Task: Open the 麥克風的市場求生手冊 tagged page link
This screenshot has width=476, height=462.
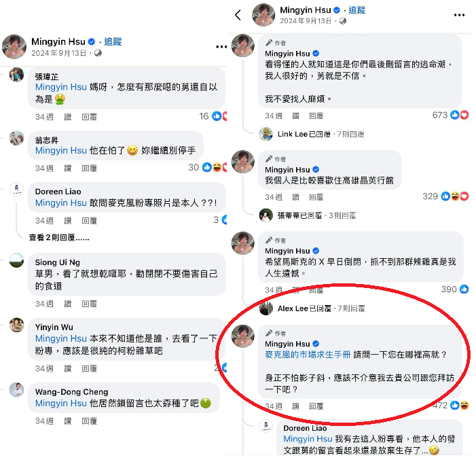Action: (308, 355)
